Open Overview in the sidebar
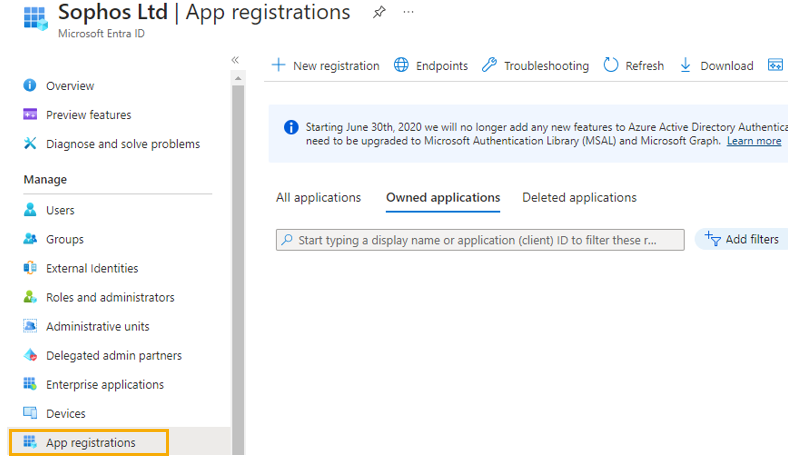The height and width of the screenshot is (461, 788). click(x=70, y=86)
